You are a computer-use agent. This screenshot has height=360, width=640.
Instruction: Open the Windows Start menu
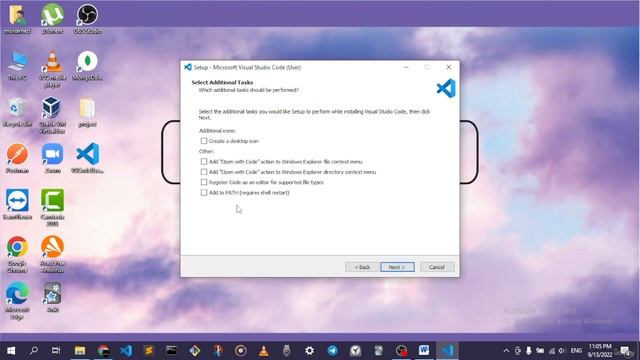click(11, 351)
